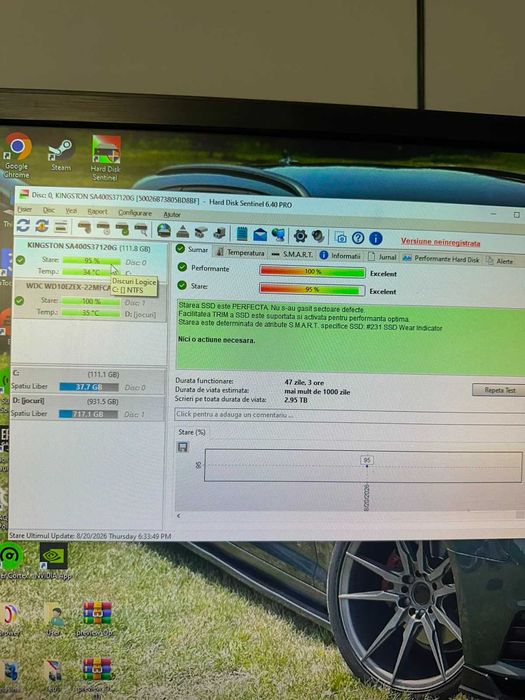The width and height of the screenshot is (525, 700).
Task: Switch to the Performante Hard Disk tab
Action: (x=441, y=259)
